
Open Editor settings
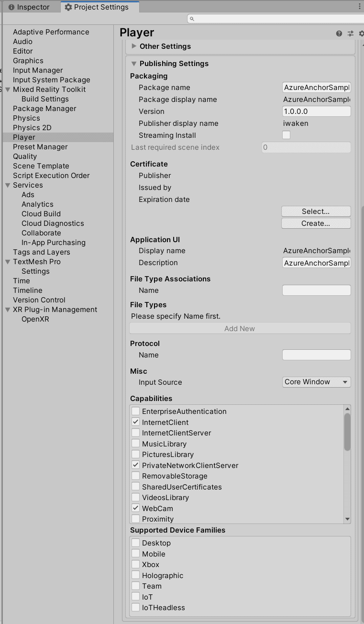coord(23,51)
